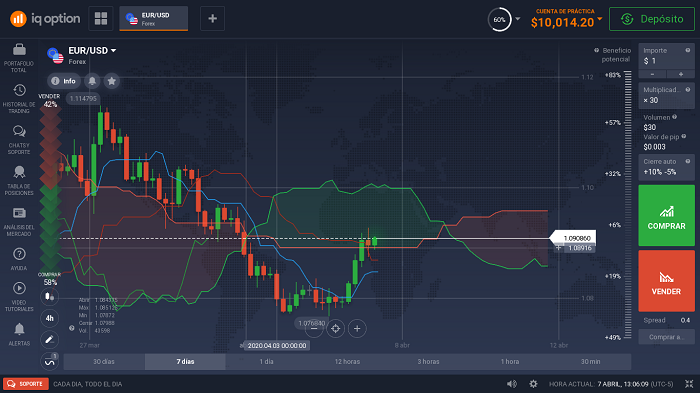Click the green Depósito button
The width and height of the screenshot is (700, 393).
point(652,19)
